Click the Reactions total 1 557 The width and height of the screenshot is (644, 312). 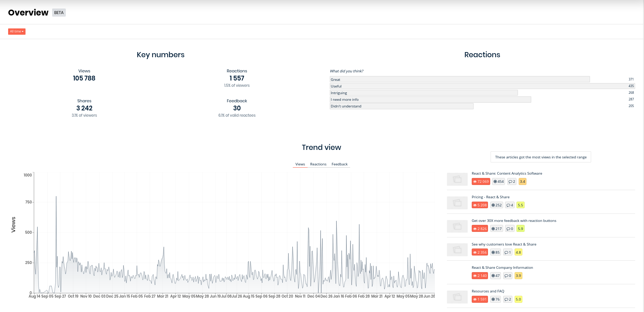[x=237, y=78]
